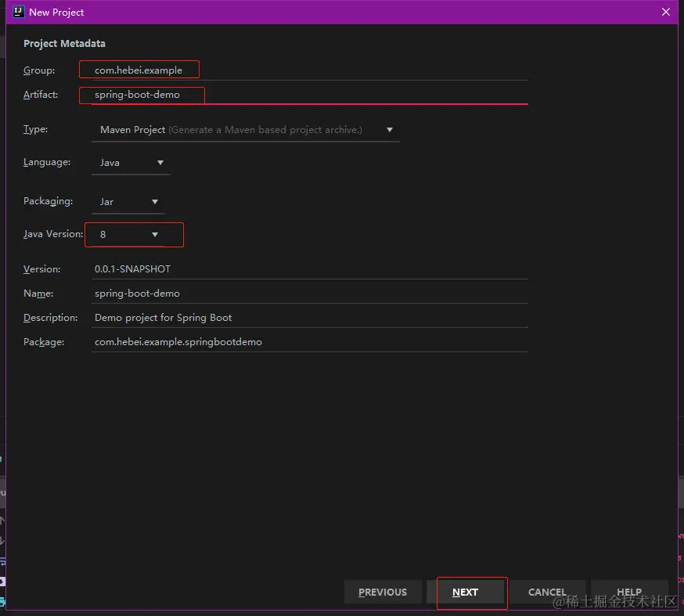
Task: Click the IntelliJ IDEA logo in title bar
Action: [18, 12]
